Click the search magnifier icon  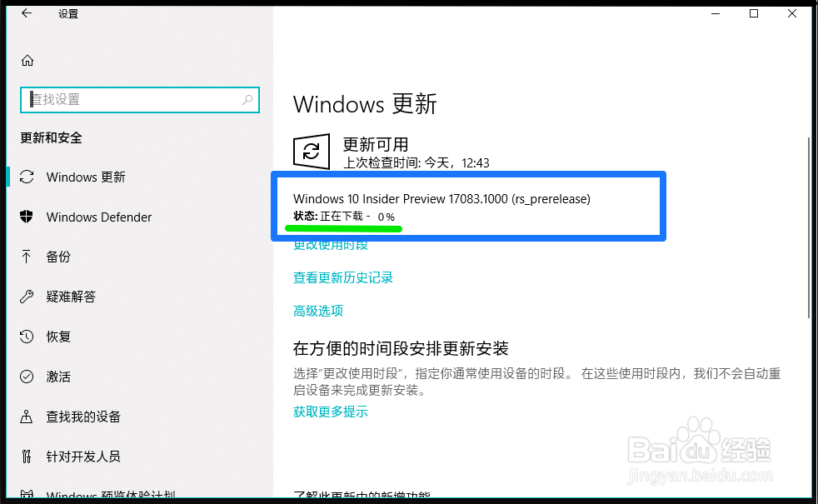point(247,100)
